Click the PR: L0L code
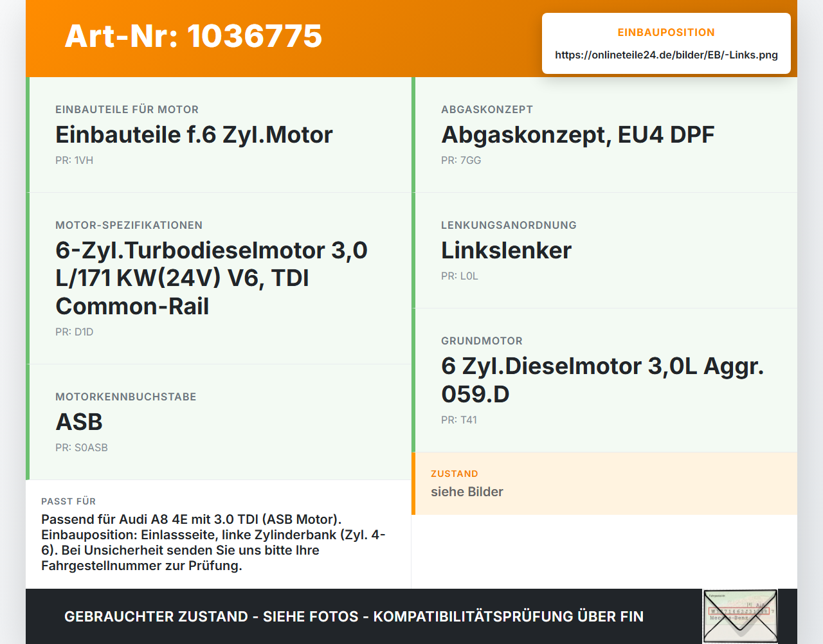823x644 pixels. 459,276
